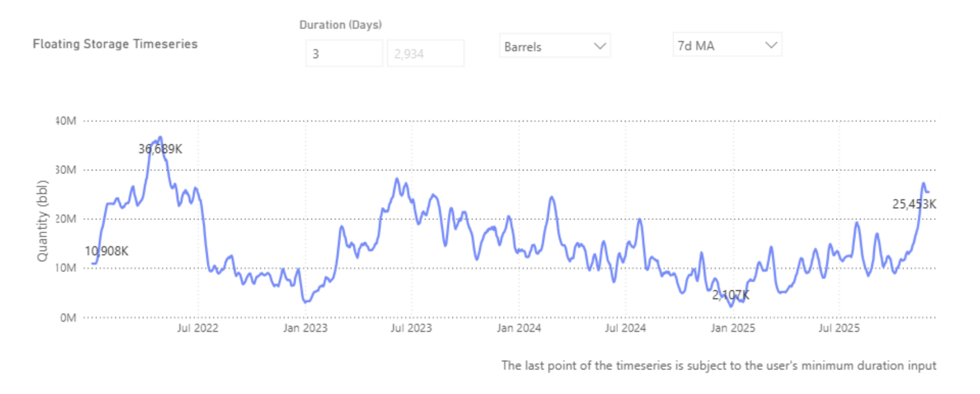Select the Jul 2022 axis label
This screenshot has height=394, width=980.
[x=197, y=328]
